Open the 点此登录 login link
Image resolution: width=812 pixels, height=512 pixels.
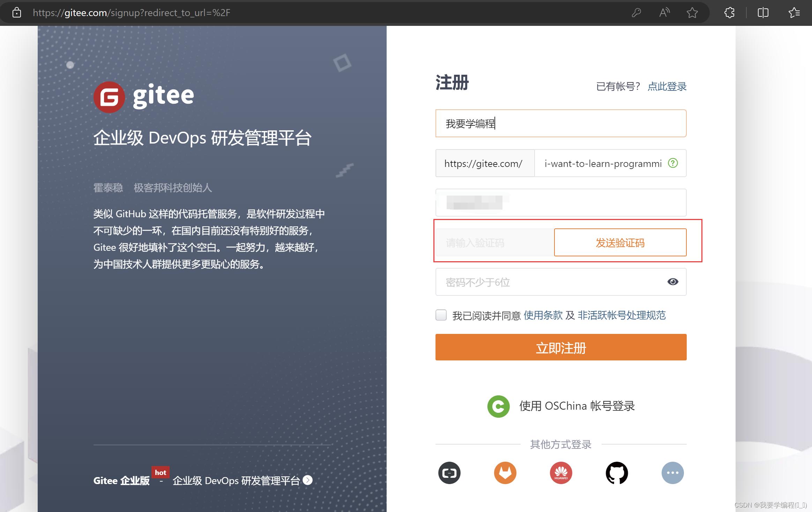click(x=667, y=86)
